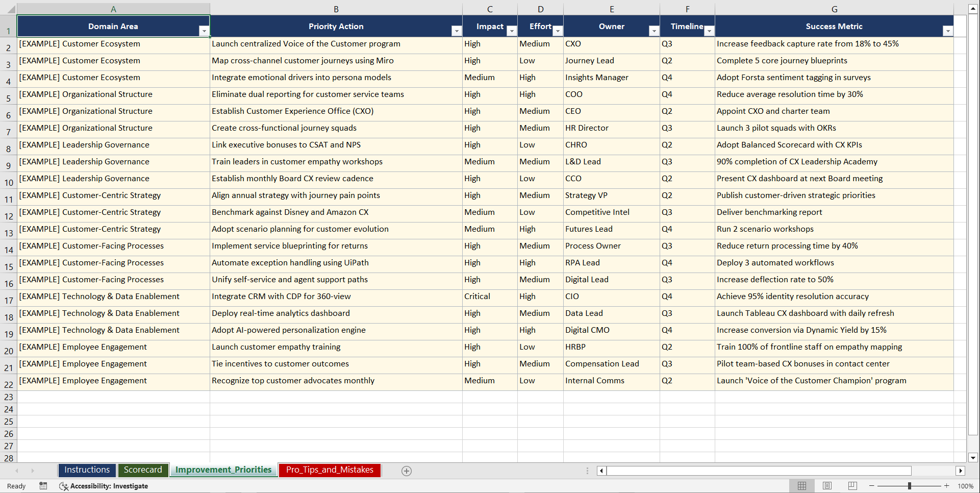
Task: Select the Page Layout view icon
Action: tap(827, 486)
